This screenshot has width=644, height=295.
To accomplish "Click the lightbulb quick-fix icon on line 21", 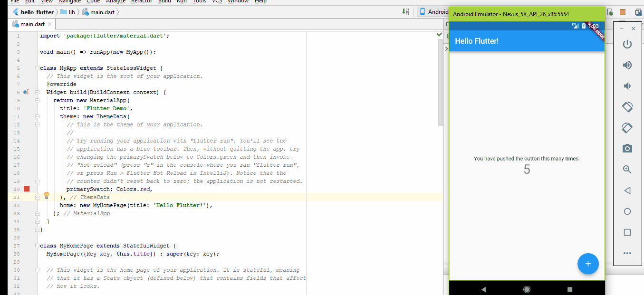I will pos(47,195).
